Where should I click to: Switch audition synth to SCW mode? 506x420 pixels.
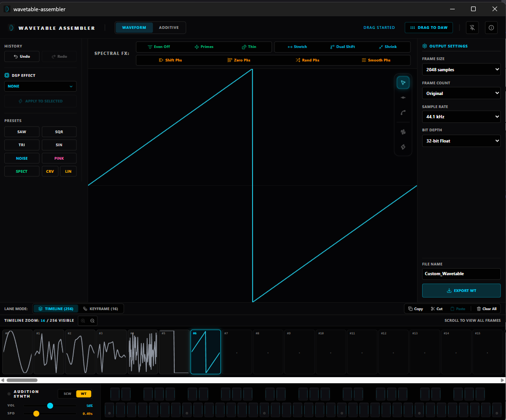(x=67, y=394)
